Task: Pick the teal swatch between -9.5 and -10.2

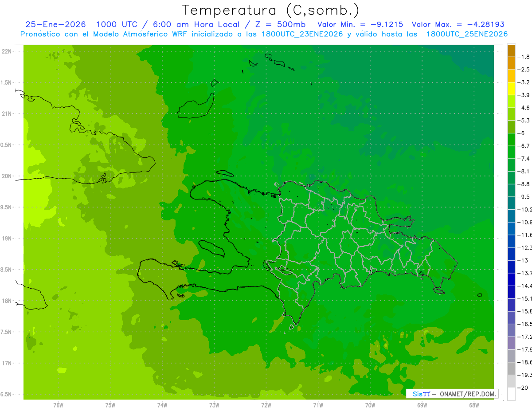Action: point(511,203)
